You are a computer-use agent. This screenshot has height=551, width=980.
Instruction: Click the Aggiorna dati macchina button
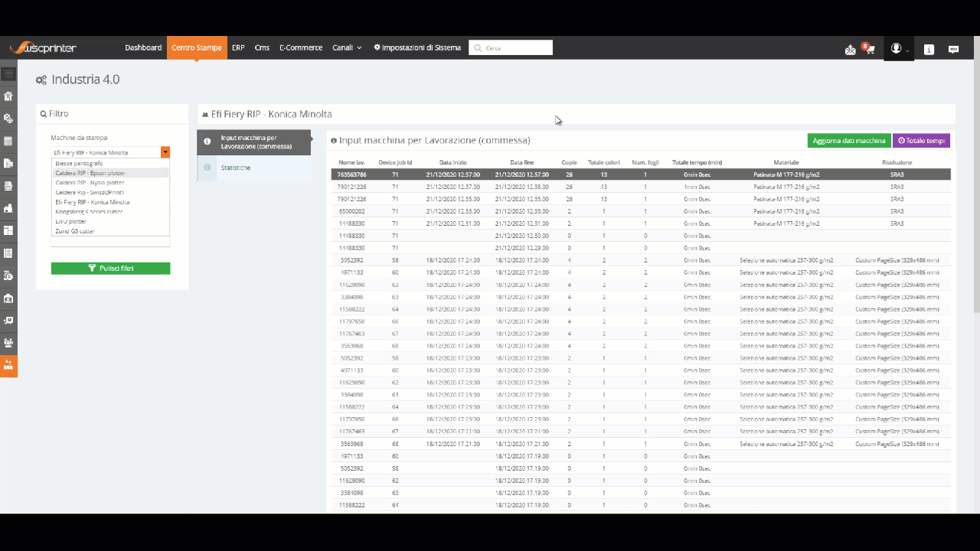coord(849,141)
